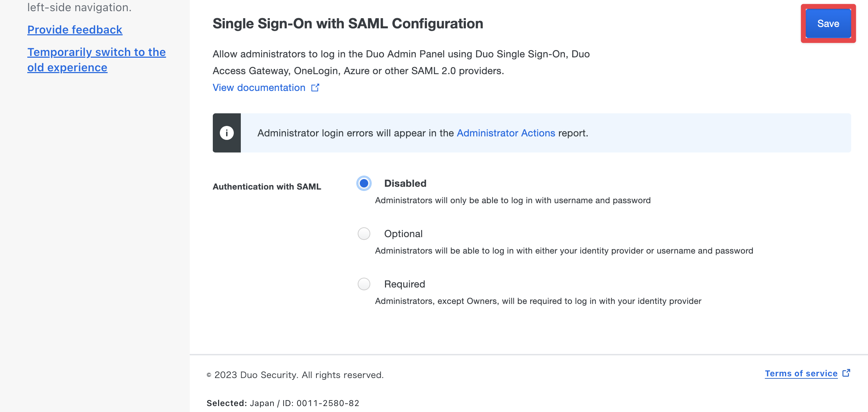Click the Disabled option label

click(405, 183)
